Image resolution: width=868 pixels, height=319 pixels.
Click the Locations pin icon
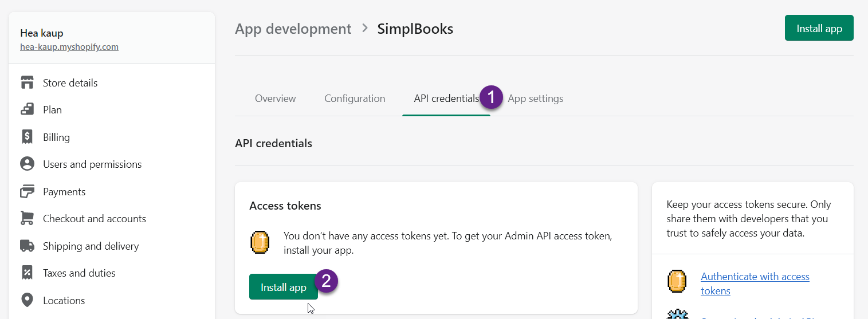27,300
